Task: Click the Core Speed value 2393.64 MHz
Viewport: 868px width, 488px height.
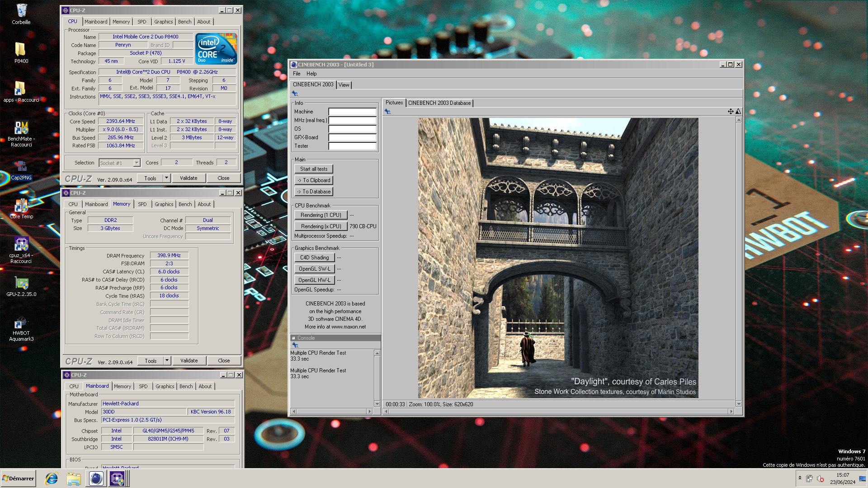Action: click(x=121, y=121)
